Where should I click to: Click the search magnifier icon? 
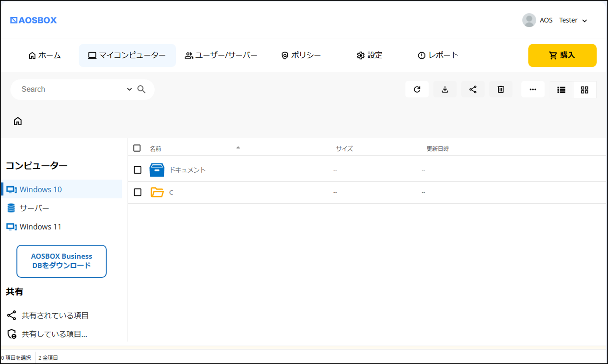point(141,89)
